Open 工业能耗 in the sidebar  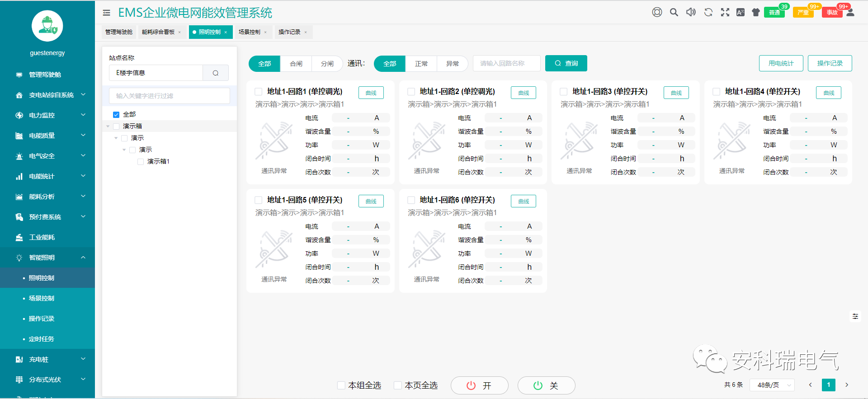47,237
